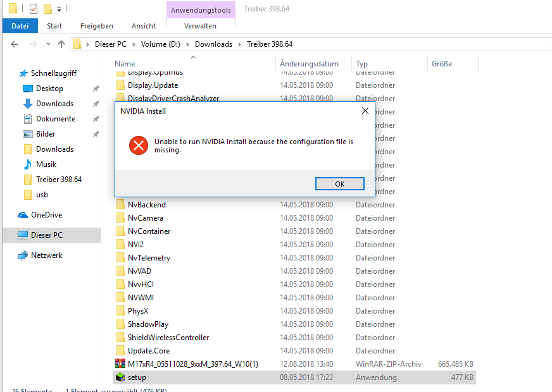Open the recent locations dropdown arrow
Image resolution: width=552 pixels, height=392 pixels.
click(47, 44)
